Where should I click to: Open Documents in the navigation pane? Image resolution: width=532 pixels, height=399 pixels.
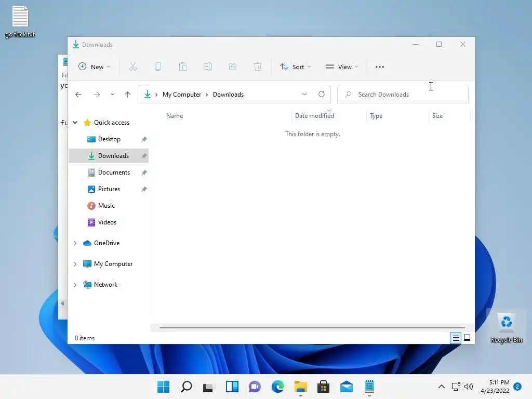pos(109,172)
